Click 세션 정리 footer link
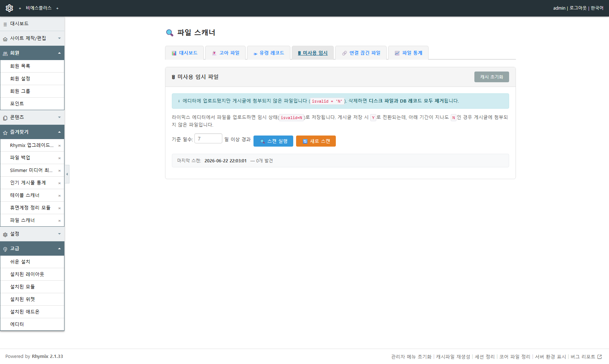Image resolution: width=609 pixels, height=364 pixels. tap(484, 356)
